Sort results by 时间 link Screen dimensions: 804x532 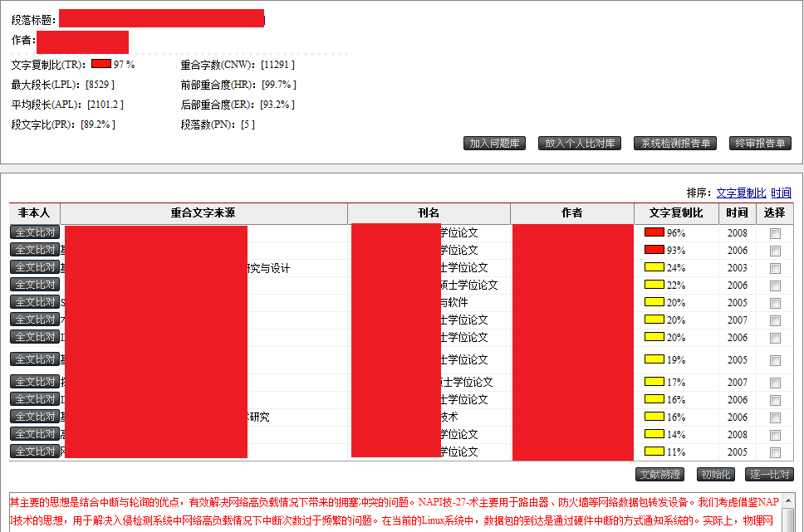[781, 193]
